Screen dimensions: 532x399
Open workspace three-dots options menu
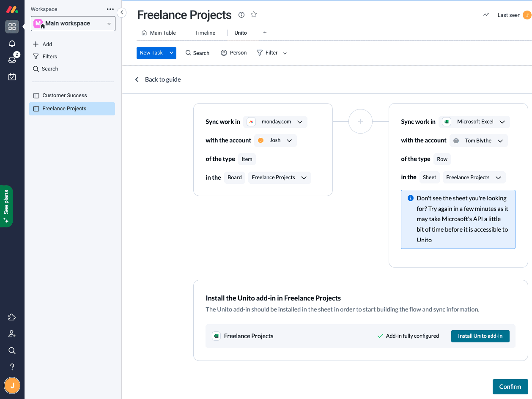(110, 9)
